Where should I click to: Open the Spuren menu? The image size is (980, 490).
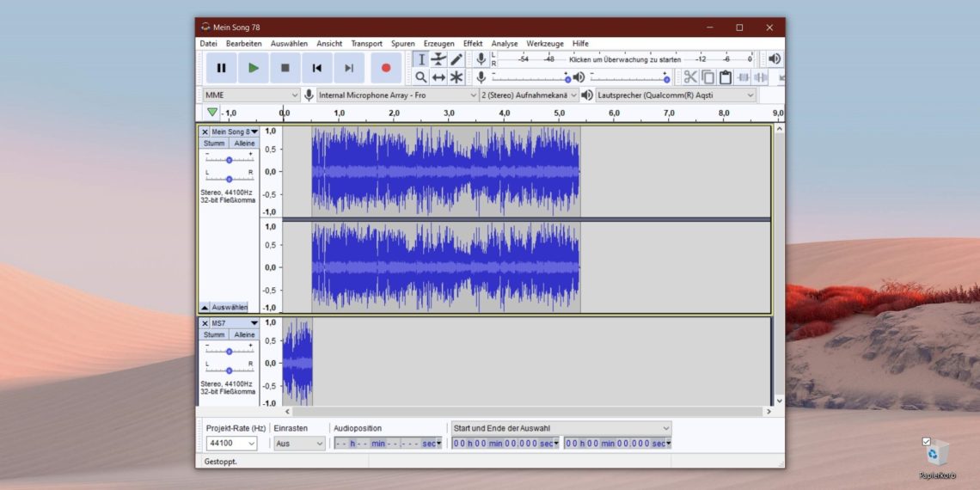pos(402,44)
